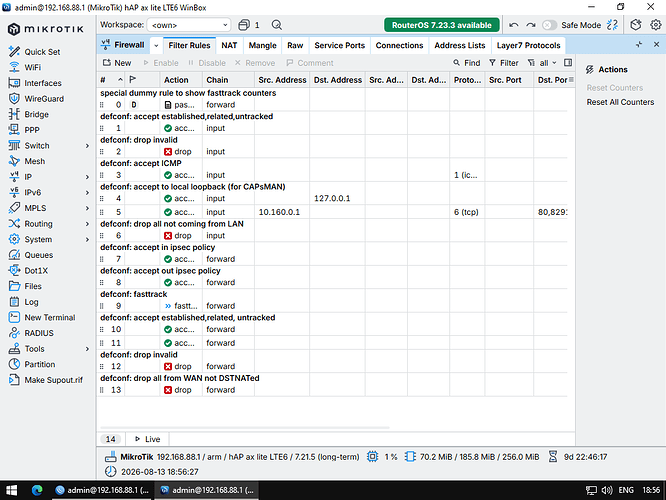Open the Connections tab
Viewport: 666px width, 500px height.
[x=399, y=45]
